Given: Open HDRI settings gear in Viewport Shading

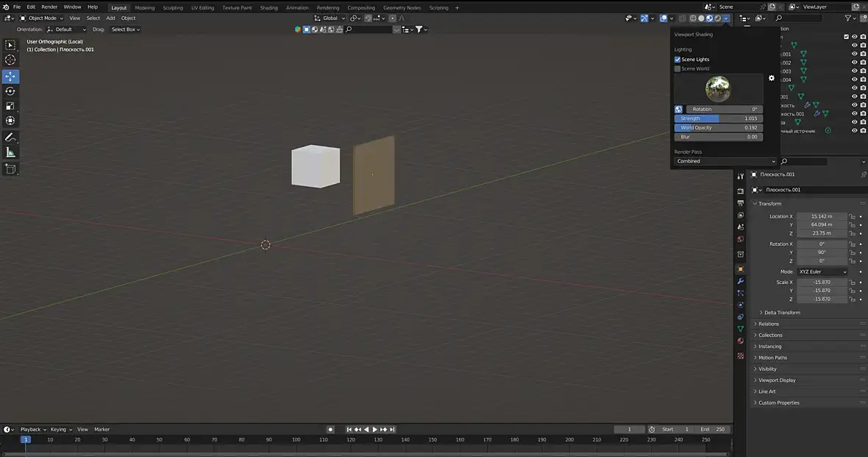Looking at the screenshot, I should (x=772, y=78).
